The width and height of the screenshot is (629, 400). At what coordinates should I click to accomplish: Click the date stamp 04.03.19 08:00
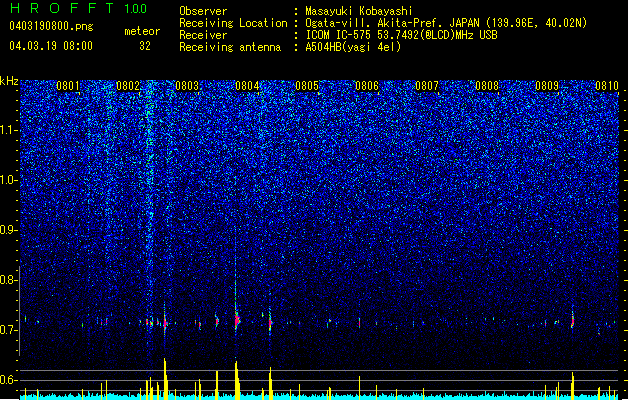pyautogui.click(x=51, y=45)
